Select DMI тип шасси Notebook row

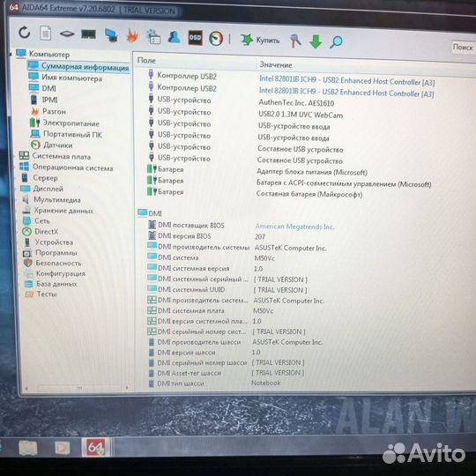[x=214, y=383]
